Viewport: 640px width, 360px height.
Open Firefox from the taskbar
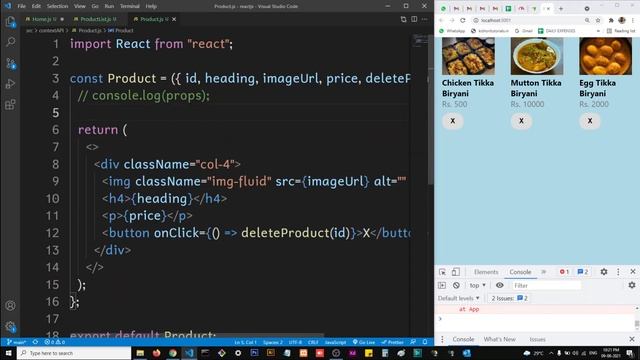156,353
